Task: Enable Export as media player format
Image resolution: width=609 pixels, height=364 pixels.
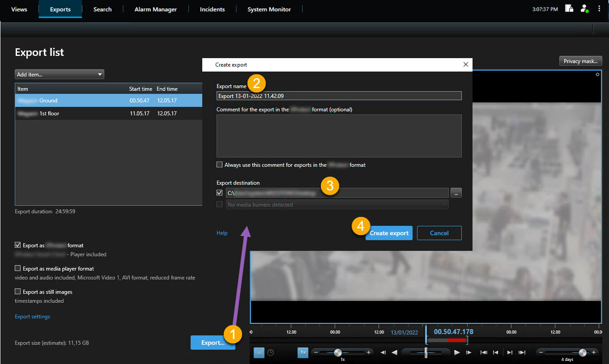Action: [x=17, y=268]
